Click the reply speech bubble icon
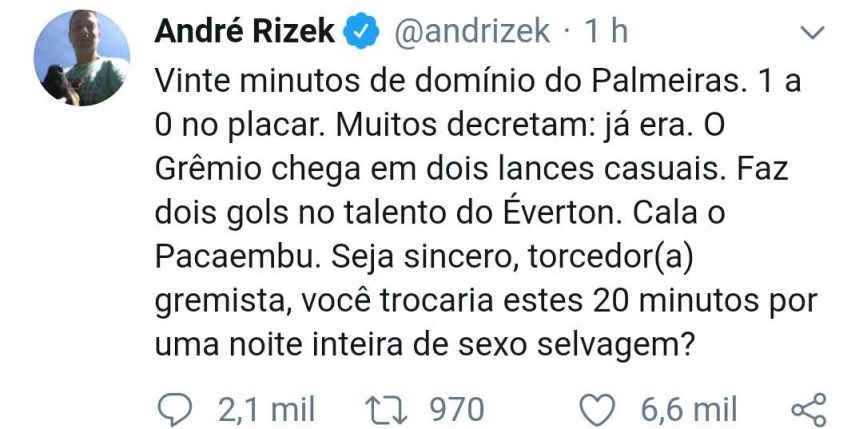 click(180, 408)
